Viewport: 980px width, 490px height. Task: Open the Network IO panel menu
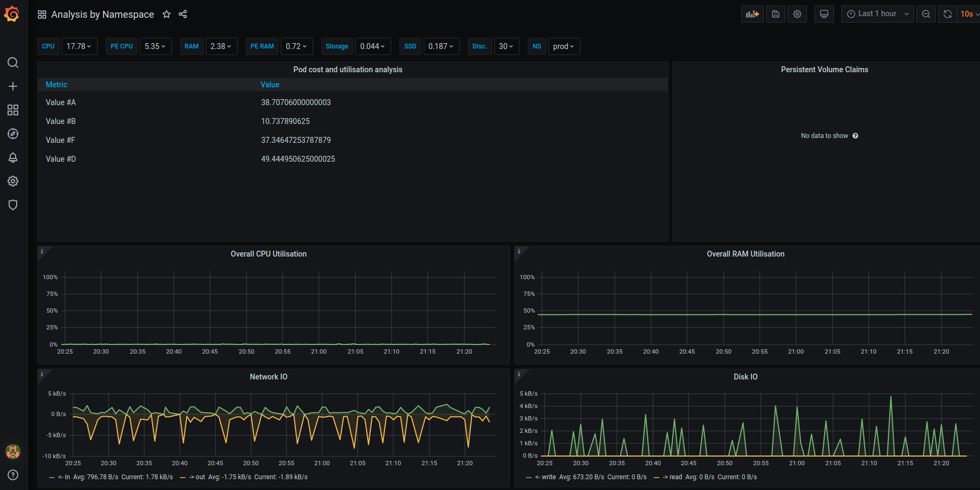tap(268, 376)
